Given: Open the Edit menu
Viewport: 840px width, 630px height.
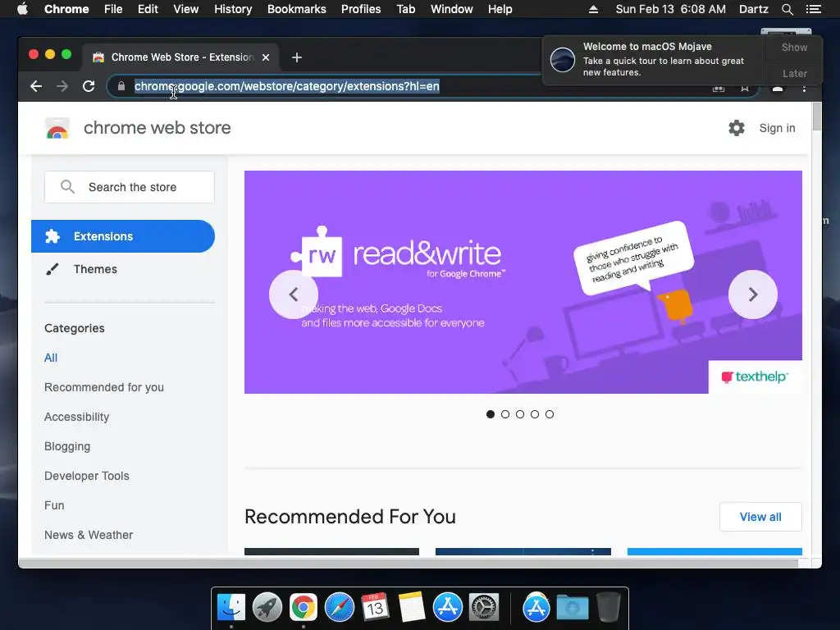Looking at the screenshot, I should point(148,9).
